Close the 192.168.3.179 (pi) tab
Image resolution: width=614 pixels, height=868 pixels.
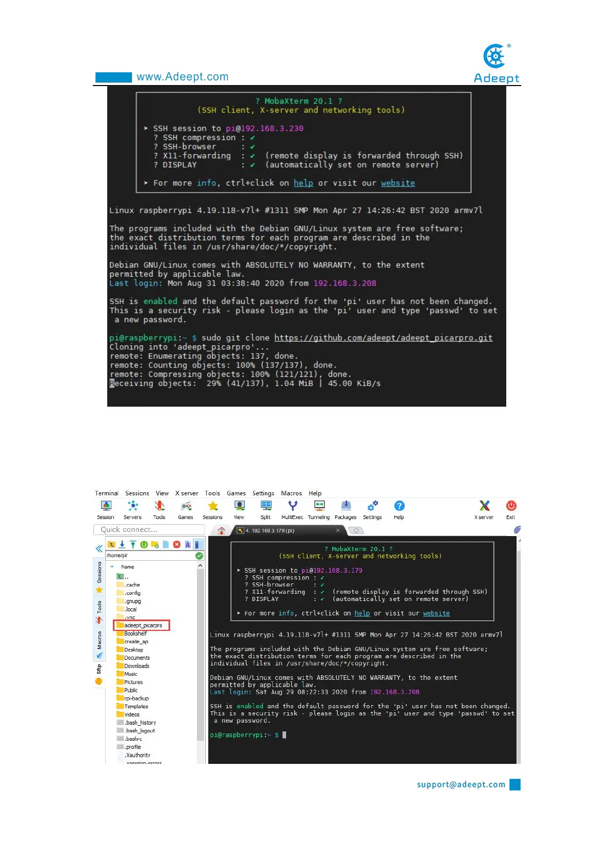point(338,530)
